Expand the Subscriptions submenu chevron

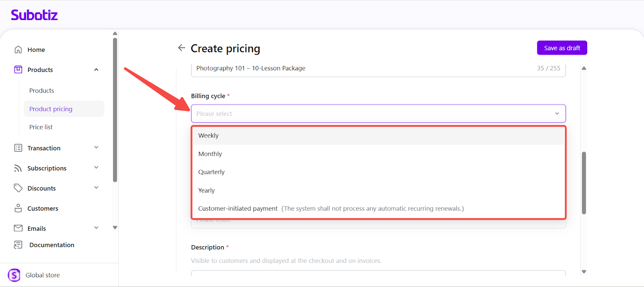point(96,168)
